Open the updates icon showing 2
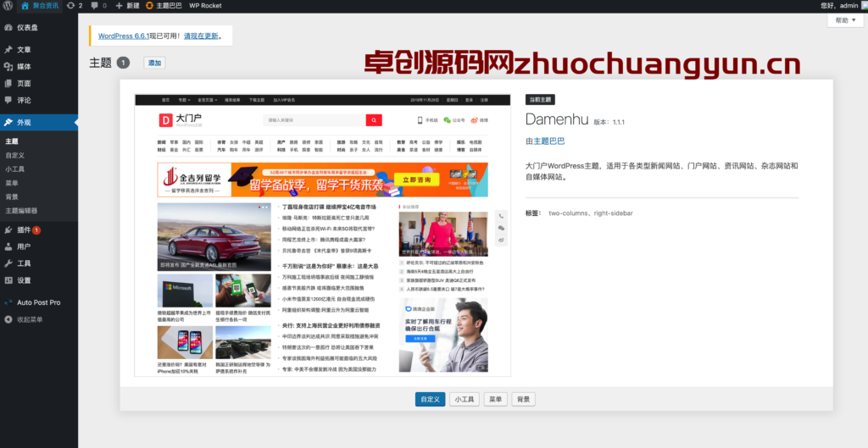This screenshot has width=868, height=448. (x=70, y=6)
